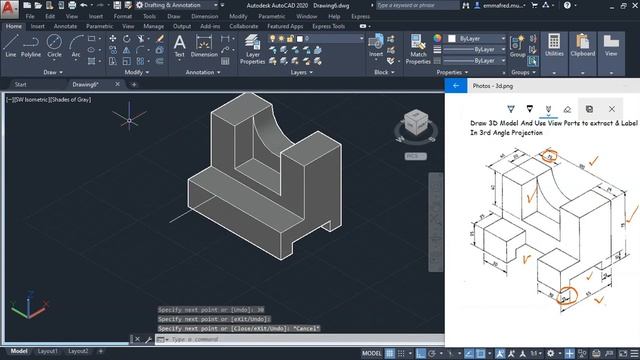Viewport: 640px width, 360px height.
Task: Click the ViewCube in the drawing viewport
Action: click(x=416, y=123)
